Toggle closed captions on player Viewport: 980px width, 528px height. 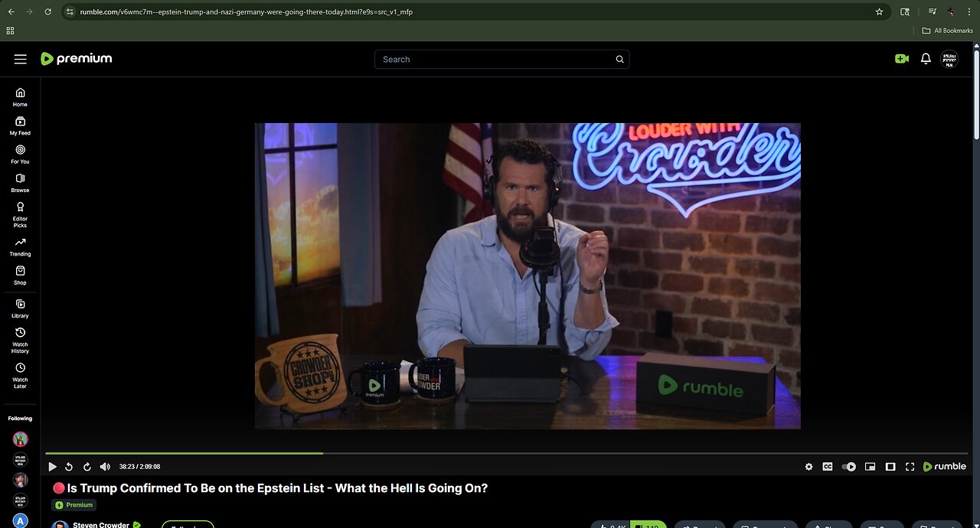click(x=828, y=467)
